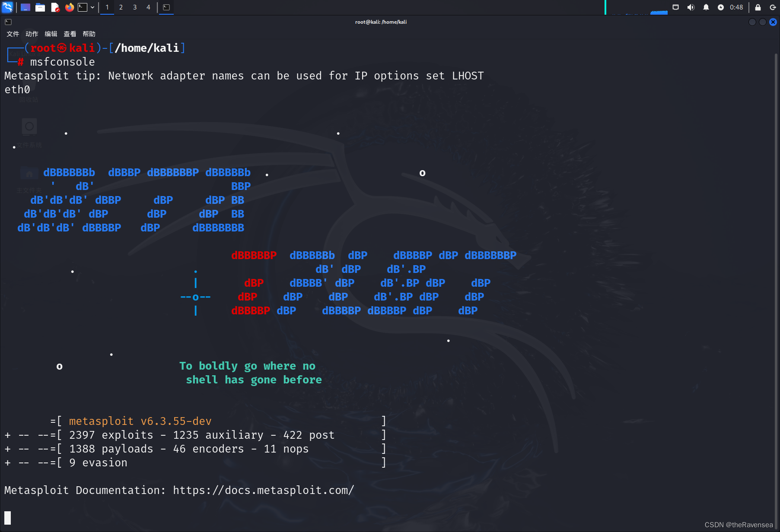This screenshot has height=532, width=780.
Task: Minimize the terminal window
Action: pyautogui.click(x=752, y=22)
